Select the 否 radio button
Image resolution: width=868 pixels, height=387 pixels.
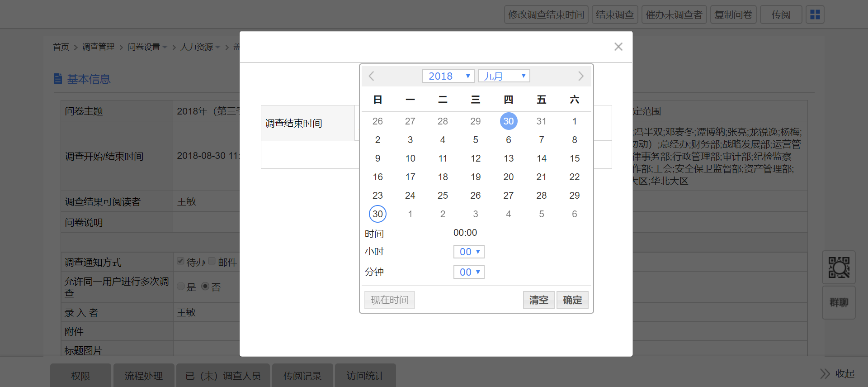coord(205,287)
